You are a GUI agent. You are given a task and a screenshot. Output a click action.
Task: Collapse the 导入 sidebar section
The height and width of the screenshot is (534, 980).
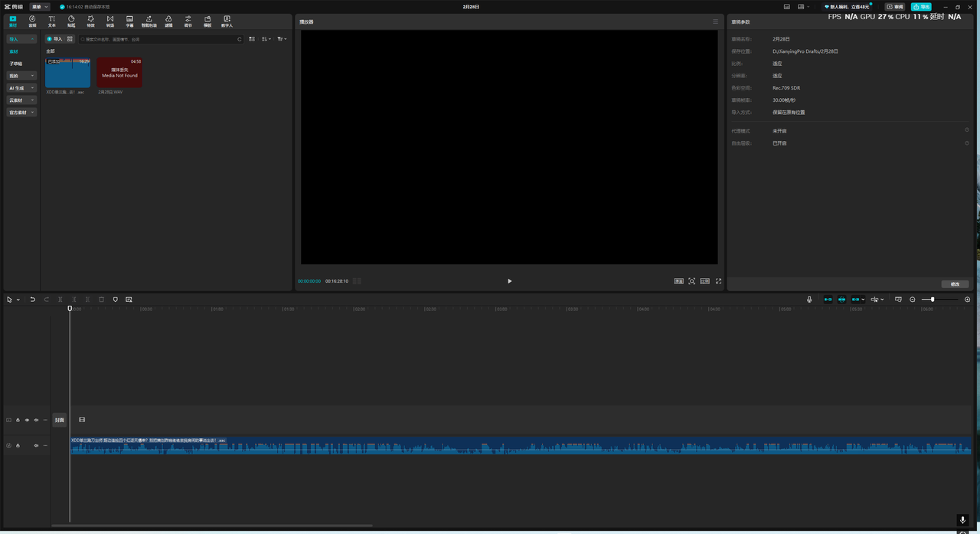tap(21, 39)
